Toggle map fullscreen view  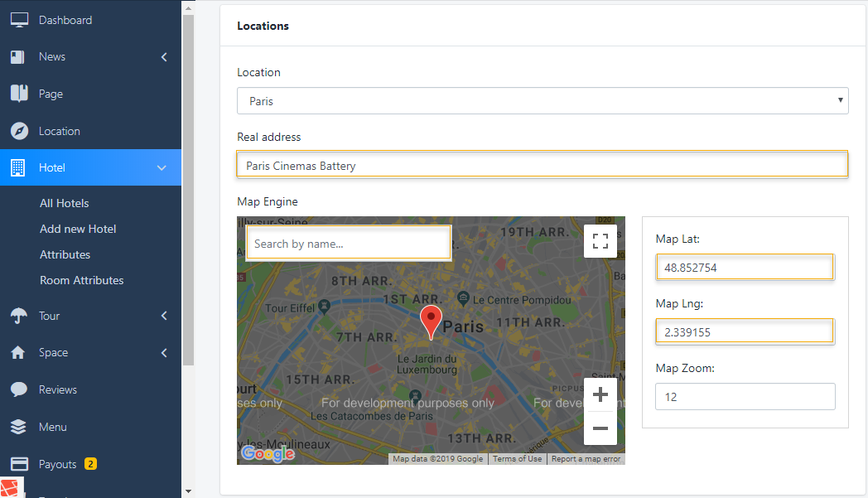click(x=600, y=241)
